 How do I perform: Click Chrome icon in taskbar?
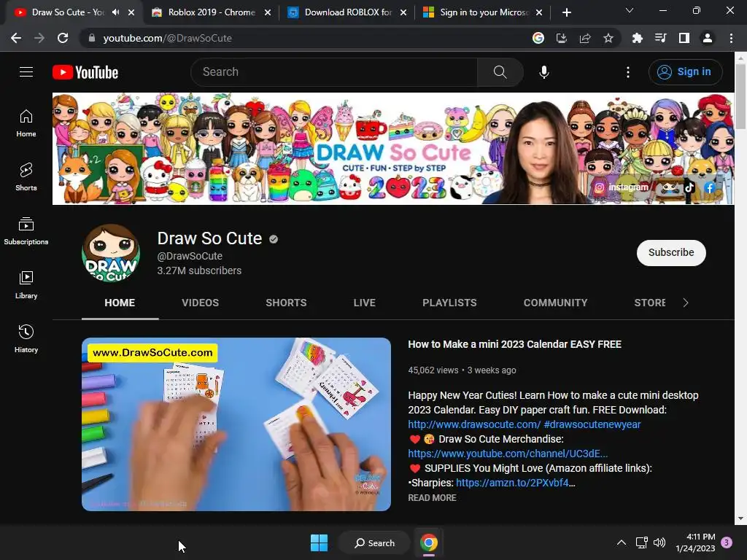pyautogui.click(x=429, y=542)
